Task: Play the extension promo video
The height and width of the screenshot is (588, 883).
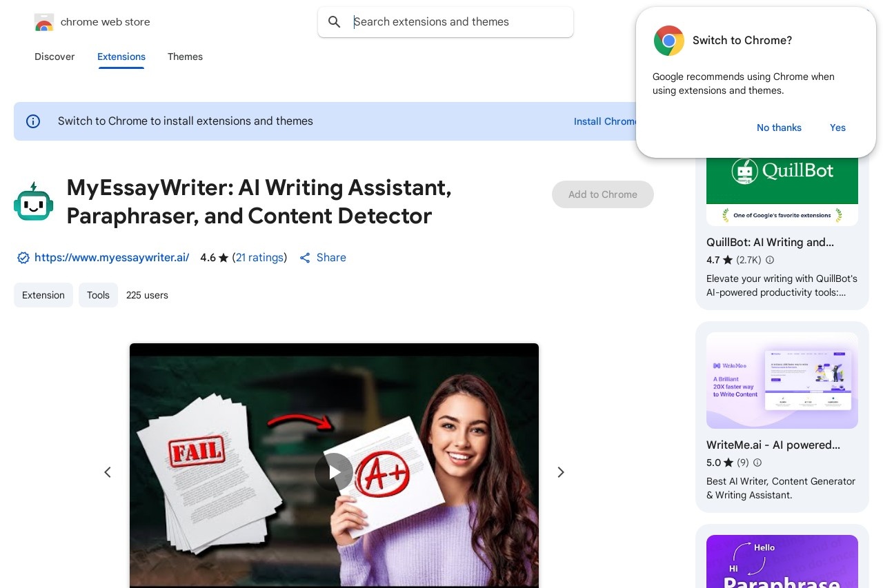Action: tap(334, 472)
